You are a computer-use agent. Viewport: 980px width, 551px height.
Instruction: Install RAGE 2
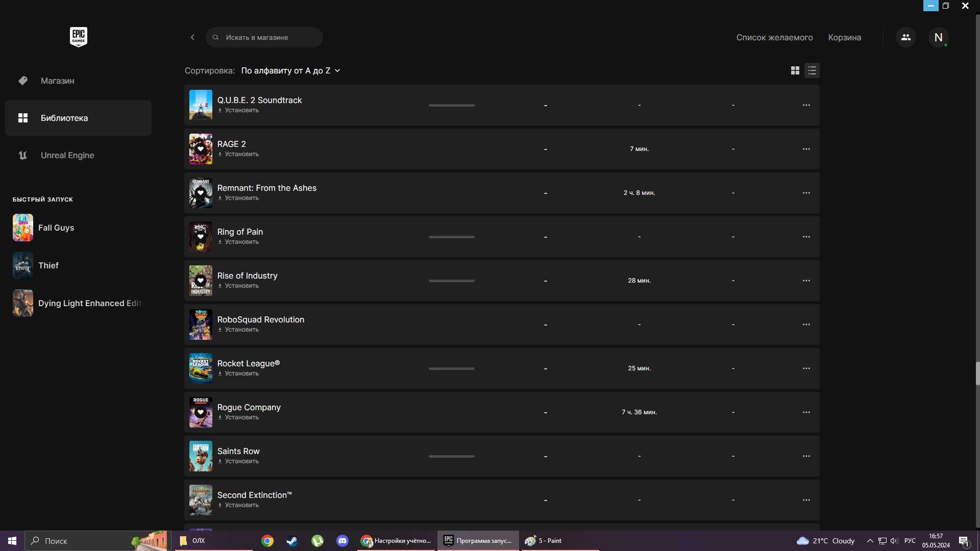point(238,154)
